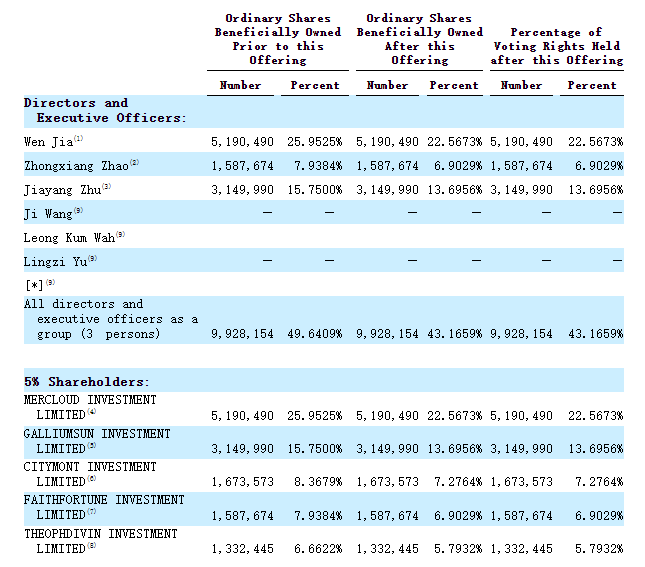Viewport: 645px width, 567px height.
Task: Click Wen Jia's 22.5673% voting rights percent
Action: [x=596, y=142]
